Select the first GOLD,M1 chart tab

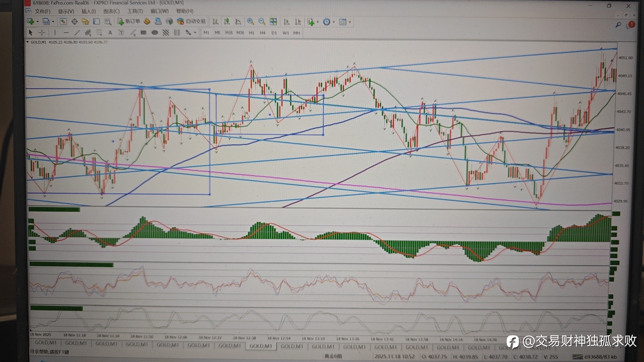tap(46, 343)
